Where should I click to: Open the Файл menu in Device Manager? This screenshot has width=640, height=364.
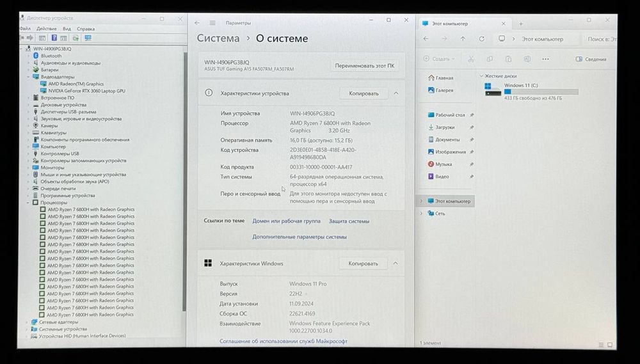[x=25, y=29]
